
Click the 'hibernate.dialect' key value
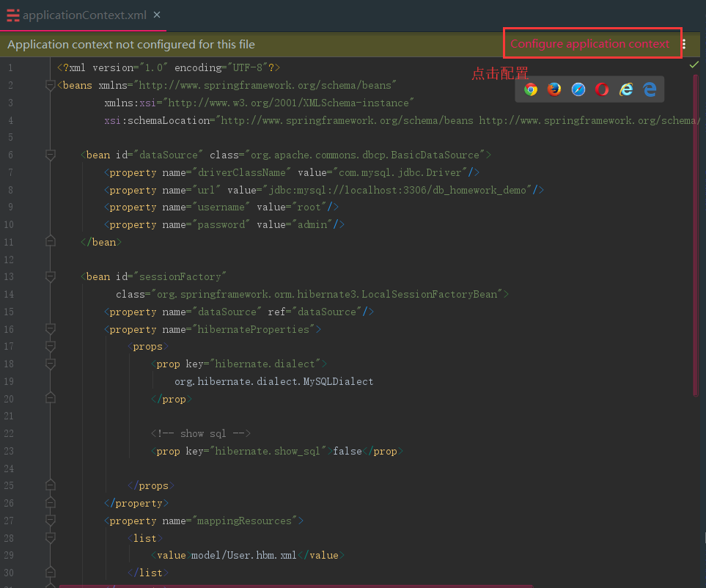tap(265, 364)
